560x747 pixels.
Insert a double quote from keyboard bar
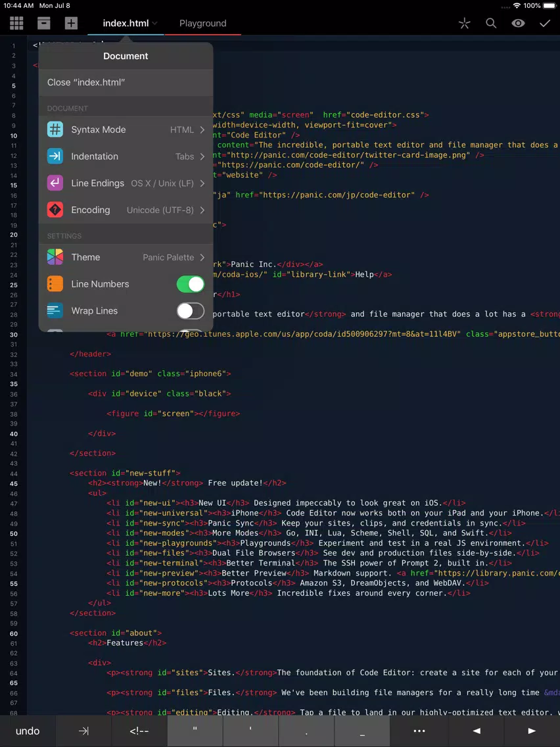click(x=195, y=731)
